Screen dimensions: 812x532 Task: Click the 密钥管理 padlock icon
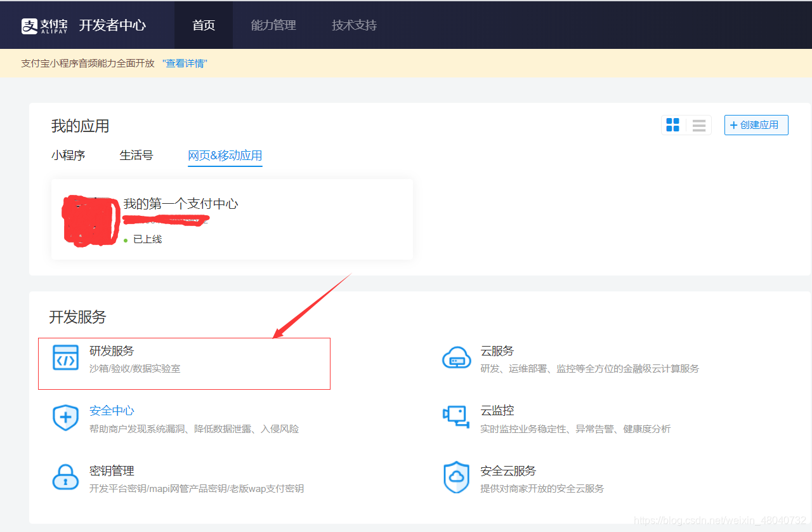tap(65, 477)
